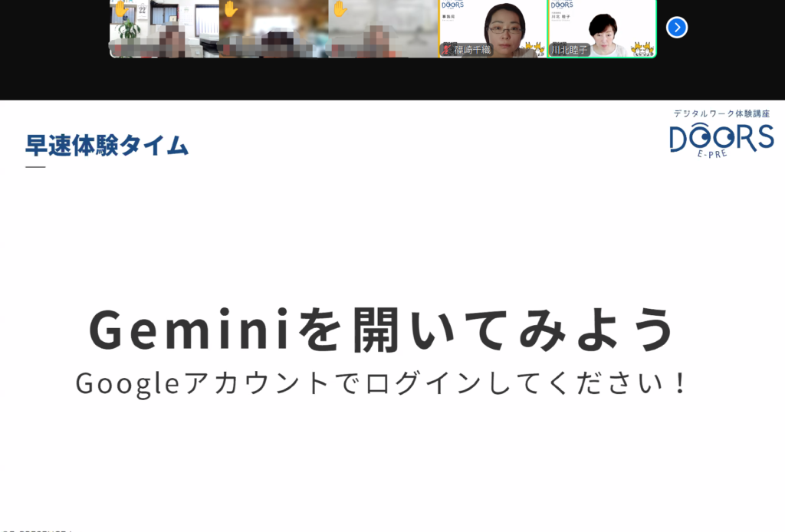Click cat mascot illustration in 川北睦子 tile
The width and height of the screenshot is (785, 532).
[x=643, y=49]
